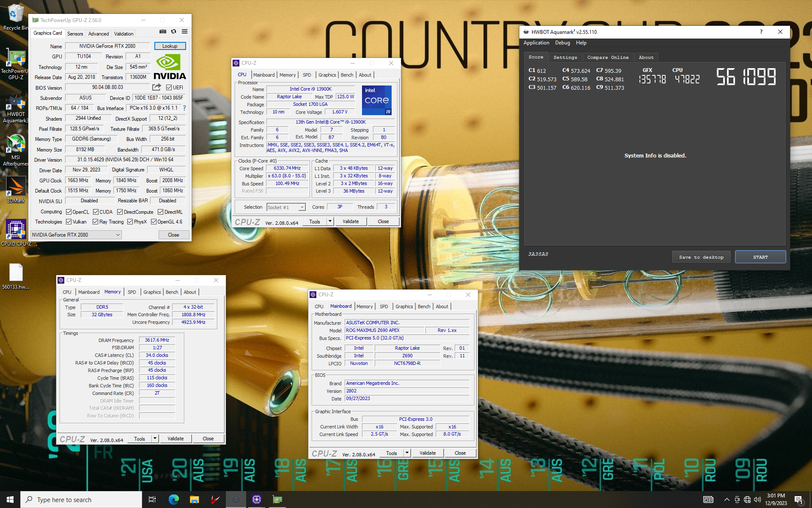Screen dimensions: 812x508
Task: Toggle Ray Tracing checkbox
Action: [x=96, y=222]
